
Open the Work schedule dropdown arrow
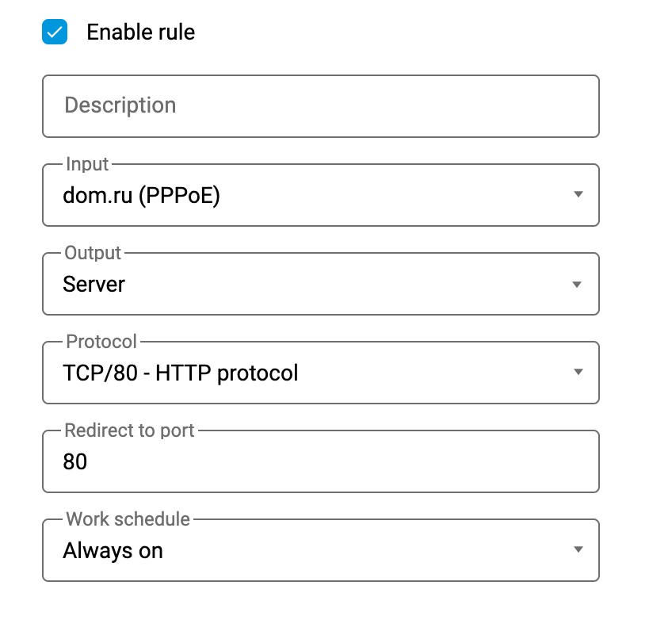[578, 550]
